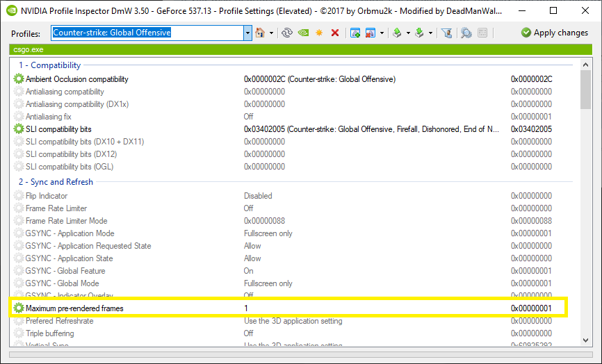Click the green NVIDIA logo icon

pos(303,33)
